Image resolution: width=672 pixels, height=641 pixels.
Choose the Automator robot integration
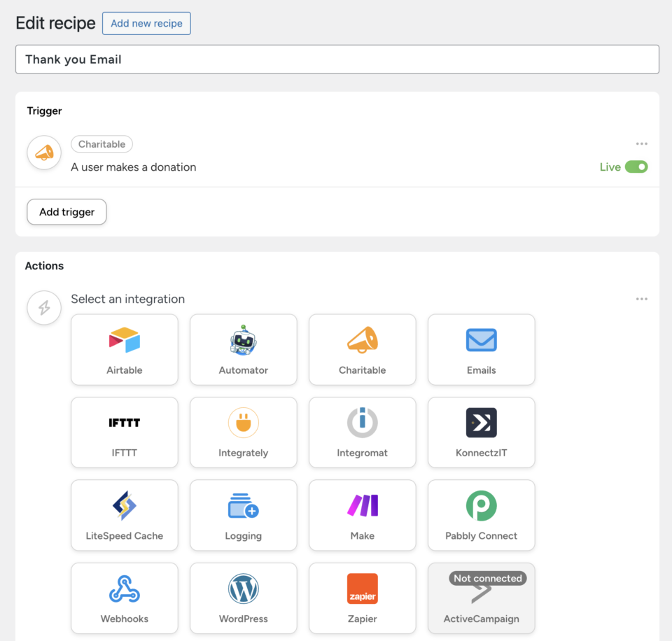[x=244, y=350]
